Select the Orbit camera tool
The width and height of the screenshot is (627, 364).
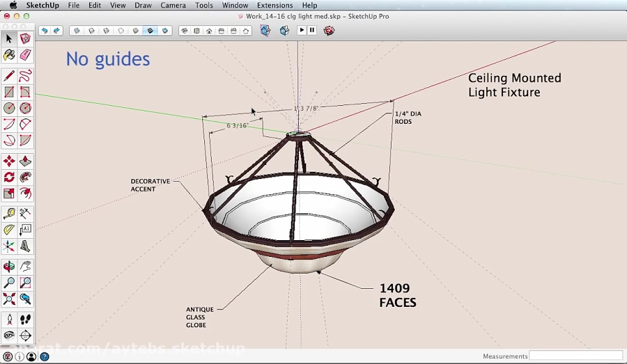click(x=9, y=266)
